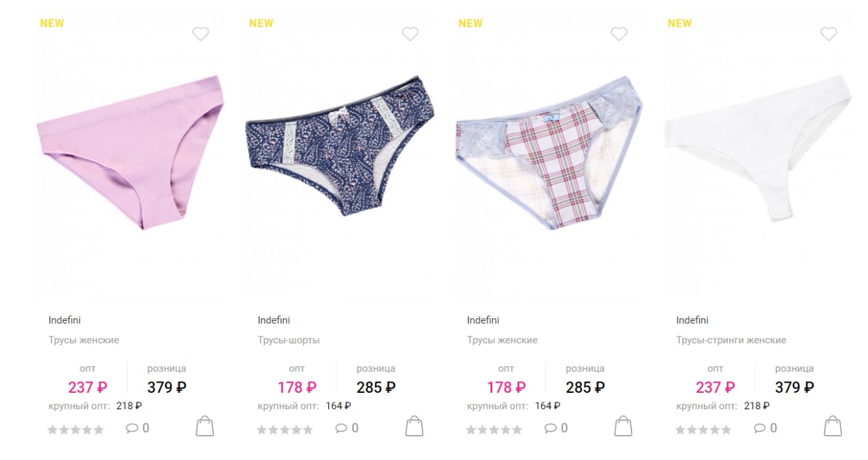Click the comment bubble under the plaid briefs
868x460 pixels.
click(556, 428)
